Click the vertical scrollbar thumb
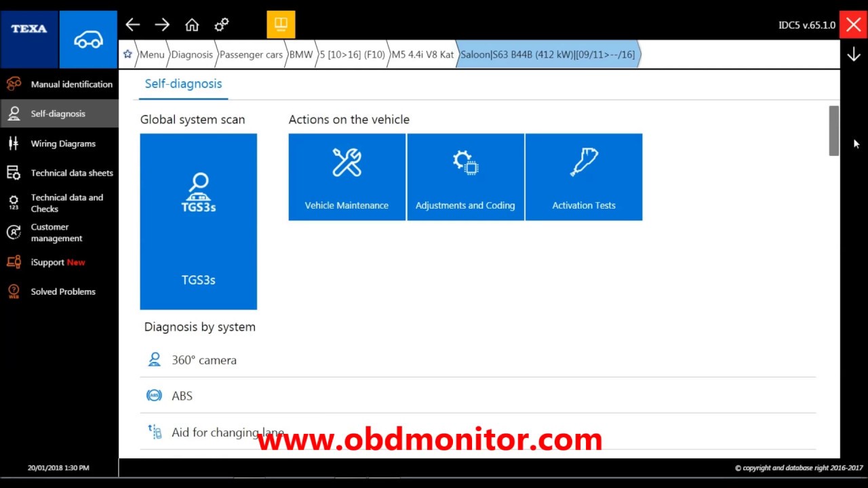This screenshot has height=488, width=868. (x=833, y=131)
